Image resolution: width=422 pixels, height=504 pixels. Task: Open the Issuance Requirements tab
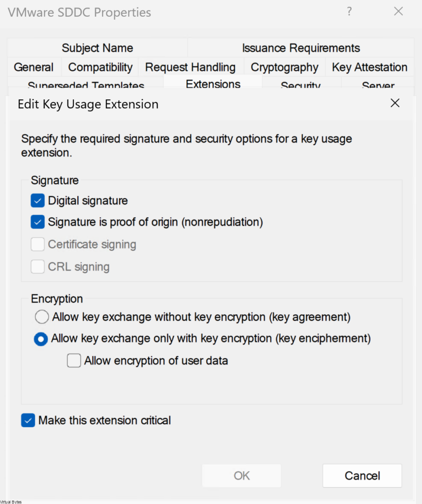(300, 48)
